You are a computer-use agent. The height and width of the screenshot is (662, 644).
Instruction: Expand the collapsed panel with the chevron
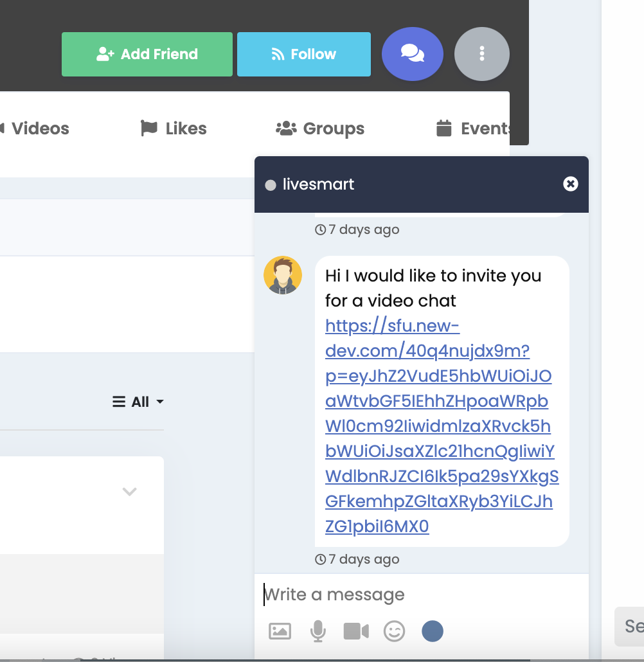tap(129, 491)
